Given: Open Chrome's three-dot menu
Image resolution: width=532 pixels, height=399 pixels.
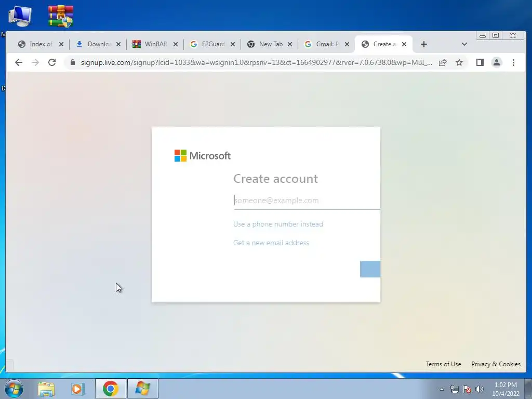Looking at the screenshot, I should 513,62.
